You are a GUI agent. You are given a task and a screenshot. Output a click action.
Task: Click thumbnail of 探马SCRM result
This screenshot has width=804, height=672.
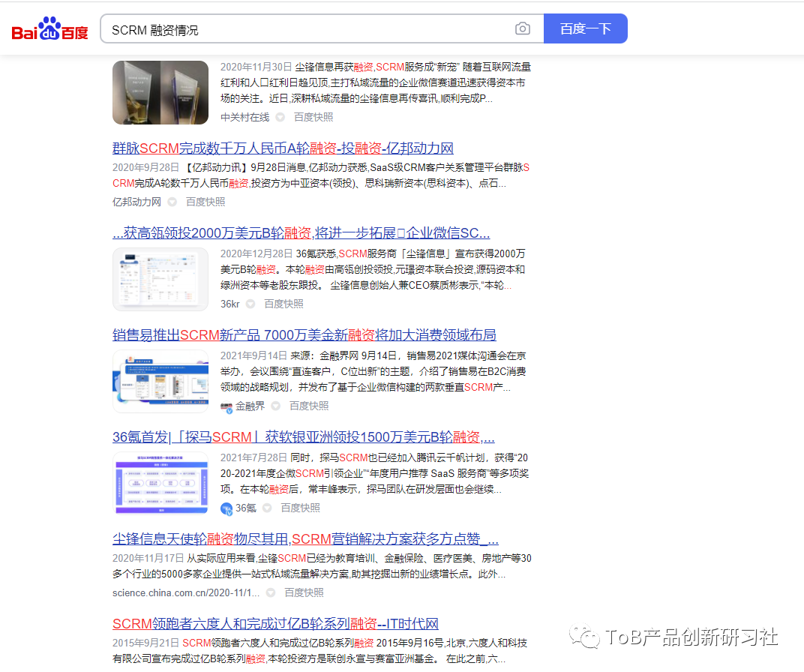[x=160, y=483]
